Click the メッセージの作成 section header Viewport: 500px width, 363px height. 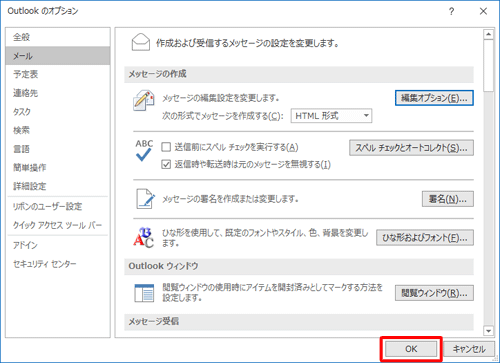(x=299, y=74)
